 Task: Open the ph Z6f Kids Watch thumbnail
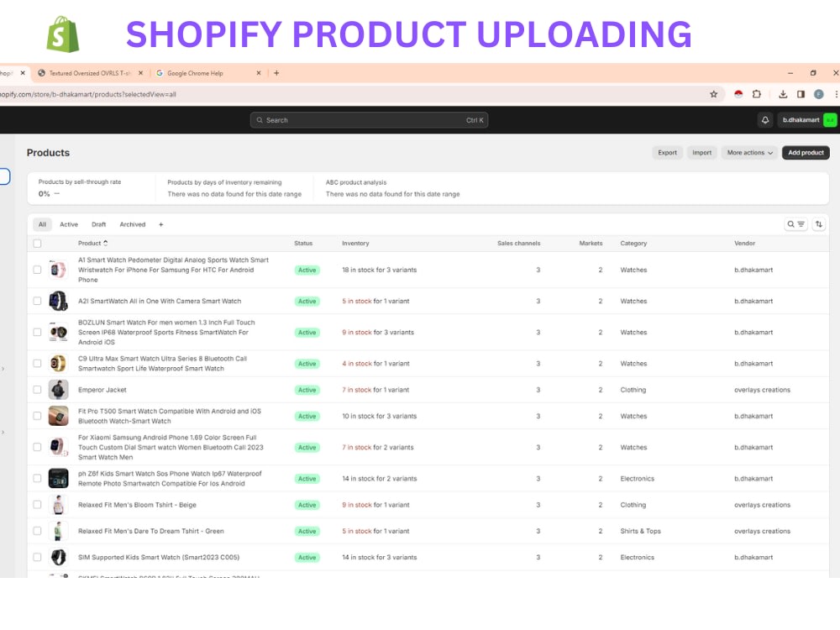pyautogui.click(x=59, y=479)
